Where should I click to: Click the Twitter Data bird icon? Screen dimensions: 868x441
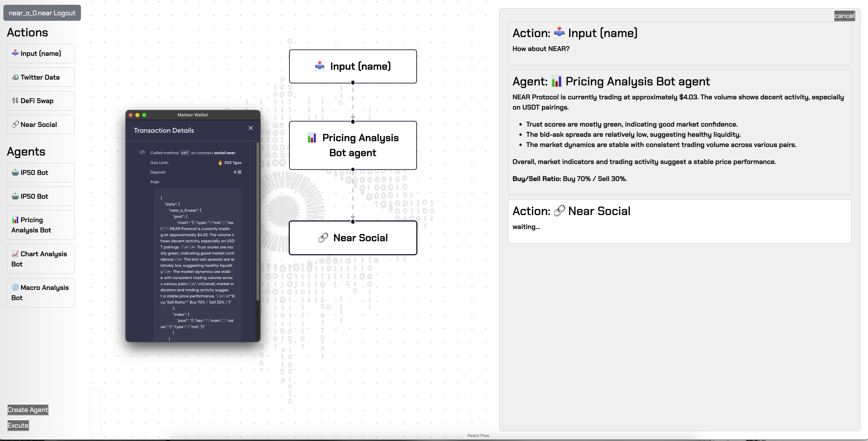pos(15,77)
